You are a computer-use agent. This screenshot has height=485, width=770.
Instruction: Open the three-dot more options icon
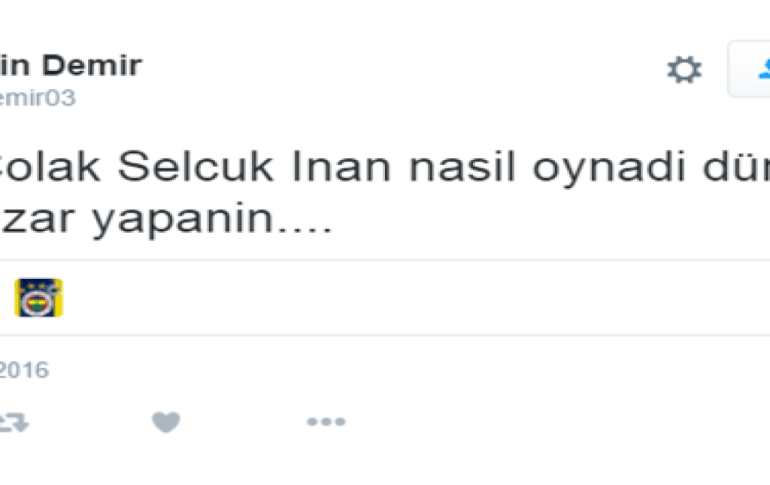coord(326,421)
